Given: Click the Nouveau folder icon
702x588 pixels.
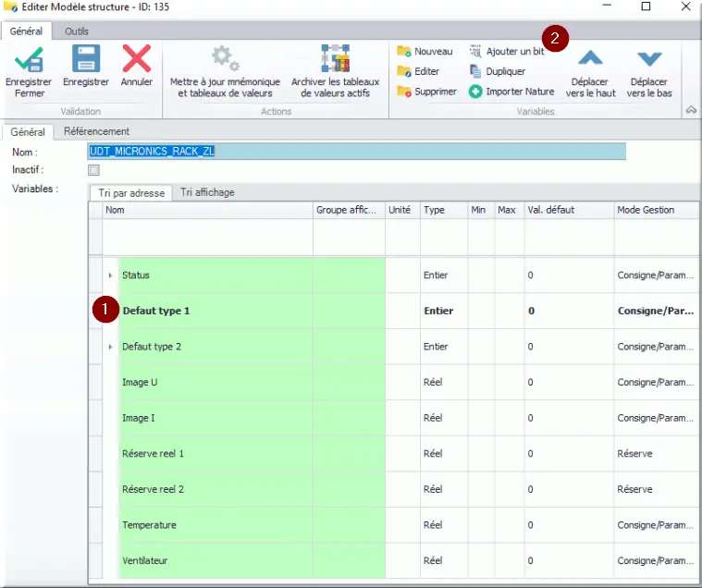Looking at the screenshot, I should (404, 52).
